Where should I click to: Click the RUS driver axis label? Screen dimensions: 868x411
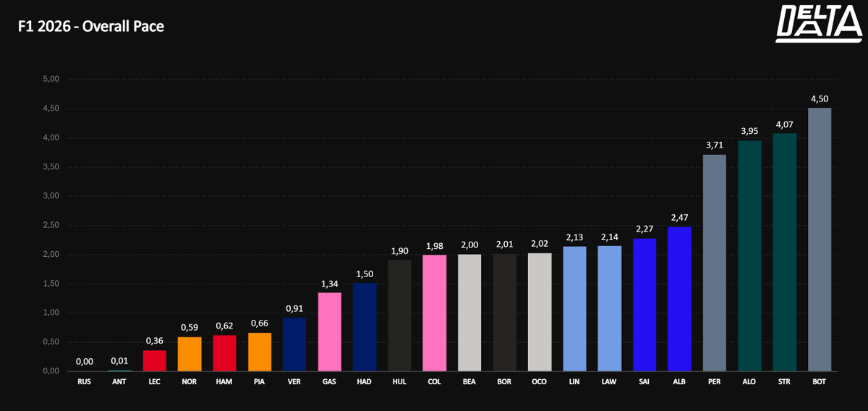85,381
